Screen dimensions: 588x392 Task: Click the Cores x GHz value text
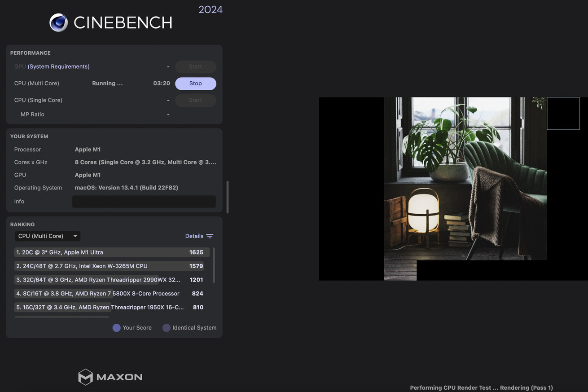[x=145, y=163]
